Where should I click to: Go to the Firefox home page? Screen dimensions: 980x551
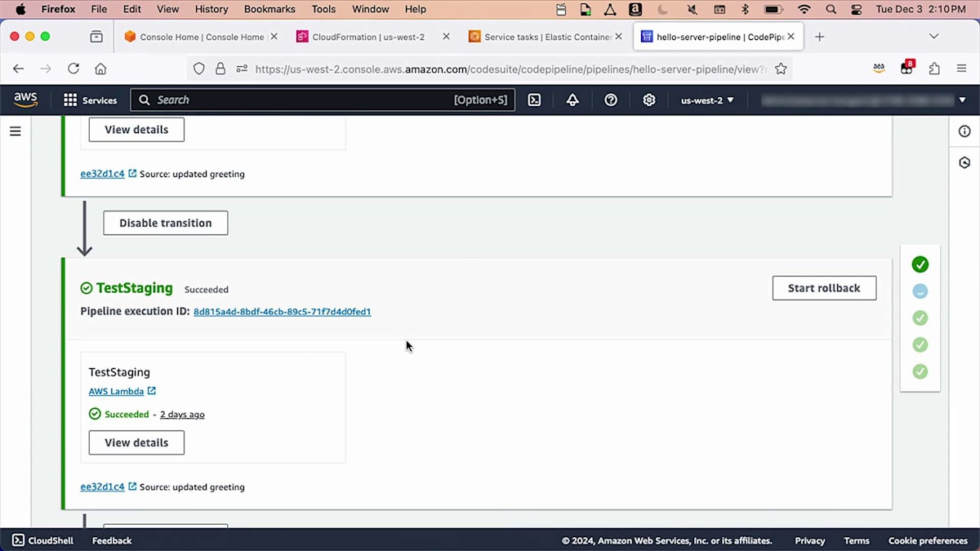coord(100,69)
